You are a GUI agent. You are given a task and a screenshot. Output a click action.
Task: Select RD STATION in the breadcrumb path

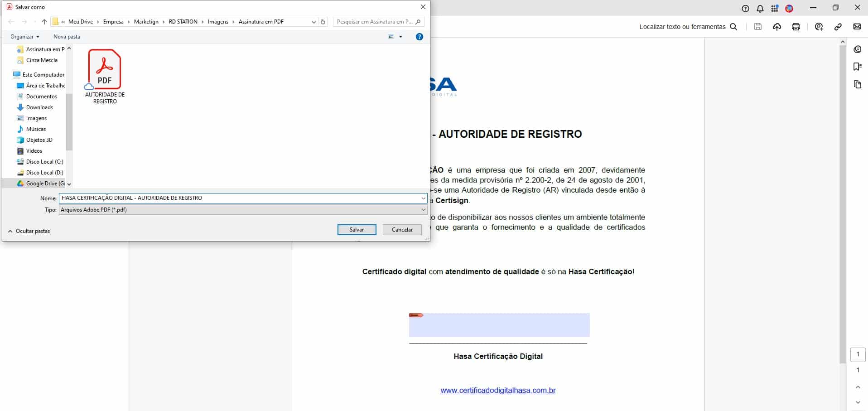point(183,22)
